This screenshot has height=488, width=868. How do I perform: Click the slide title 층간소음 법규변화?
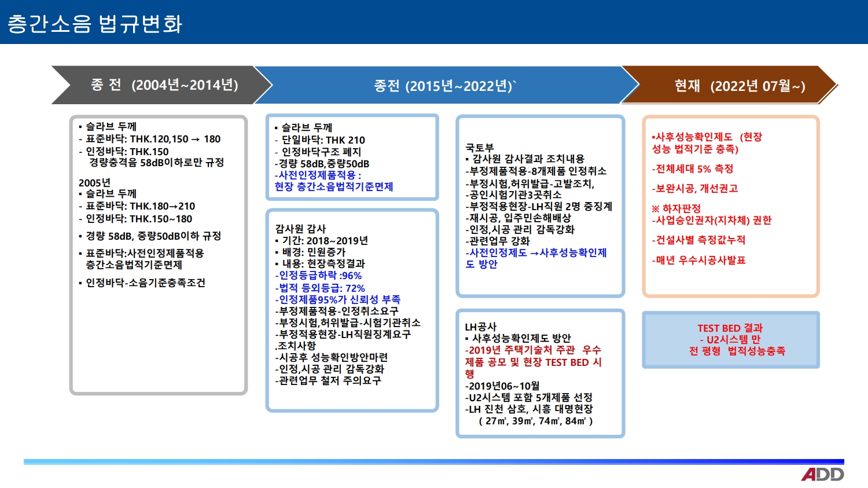(95, 24)
